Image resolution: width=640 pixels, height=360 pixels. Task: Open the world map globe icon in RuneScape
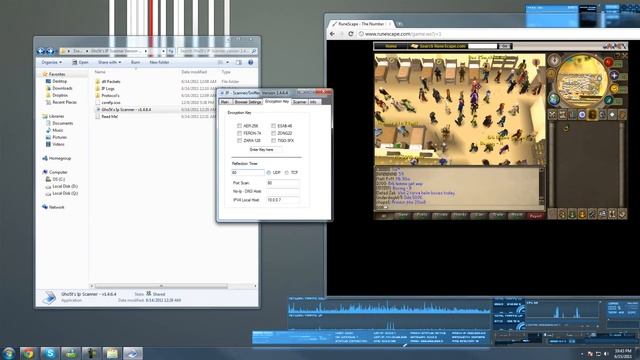[554, 99]
